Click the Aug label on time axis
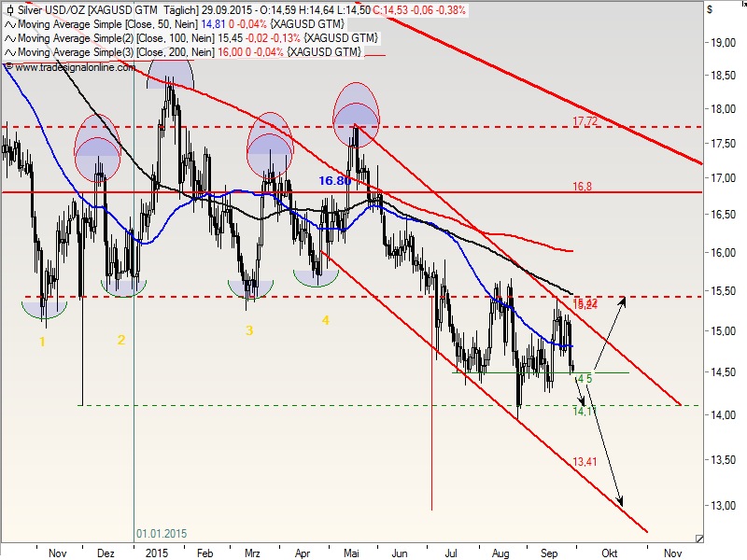The height and width of the screenshot is (560, 747). point(500,553)
